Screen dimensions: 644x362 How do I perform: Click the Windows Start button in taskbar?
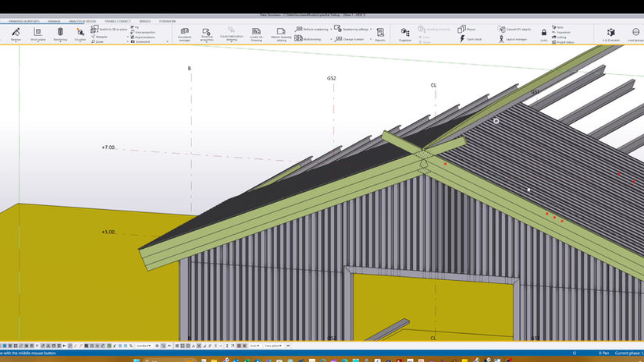tap(137, 360)
